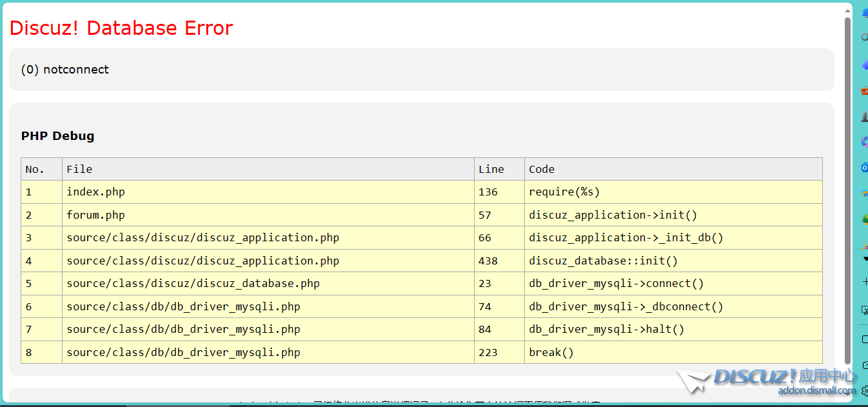This screenshot has height=407, width=868.
Task: Click the PHP Debug heading
Action: click(57, 136)
